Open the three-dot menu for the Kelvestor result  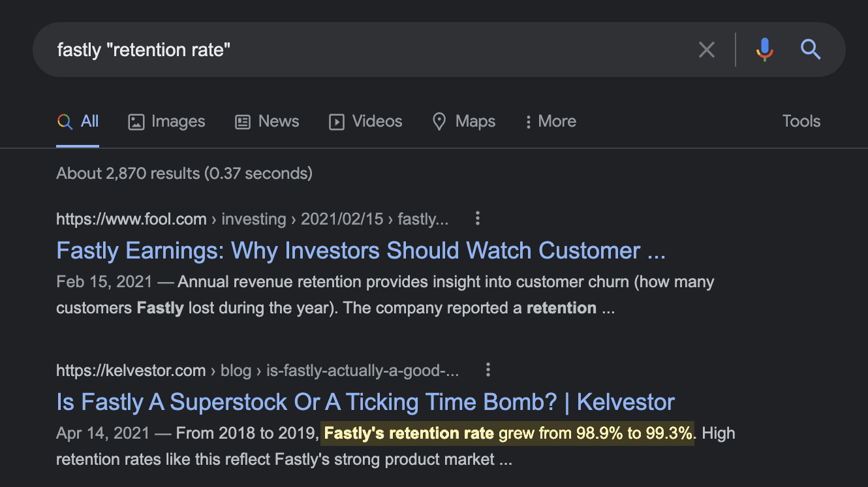488,370
